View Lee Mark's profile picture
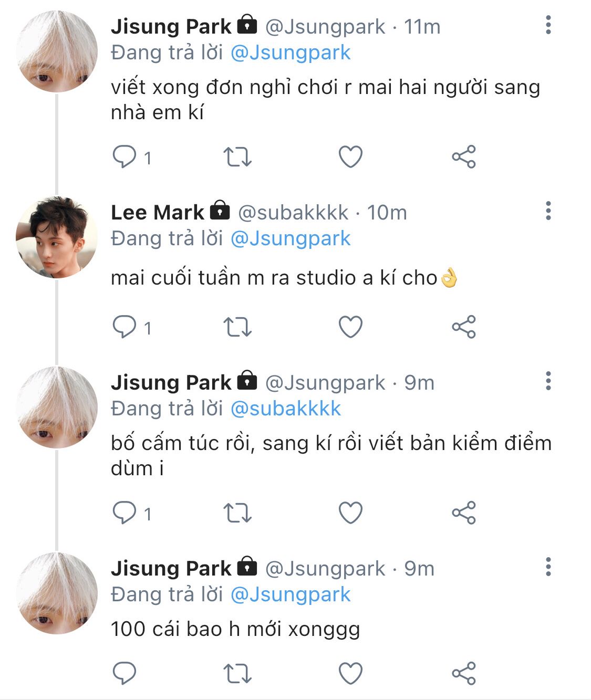 point(57,237)
